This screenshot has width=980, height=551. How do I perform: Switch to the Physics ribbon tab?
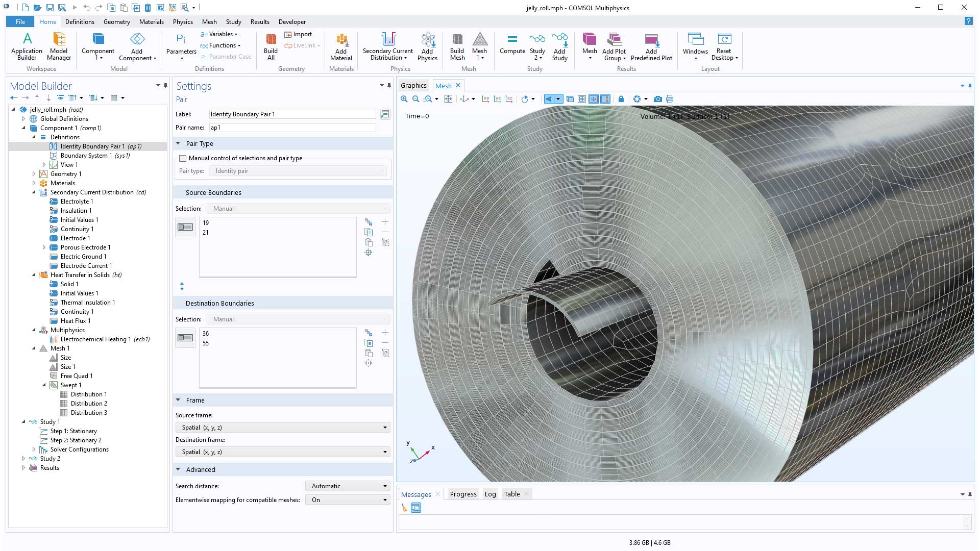click(183, 22)
